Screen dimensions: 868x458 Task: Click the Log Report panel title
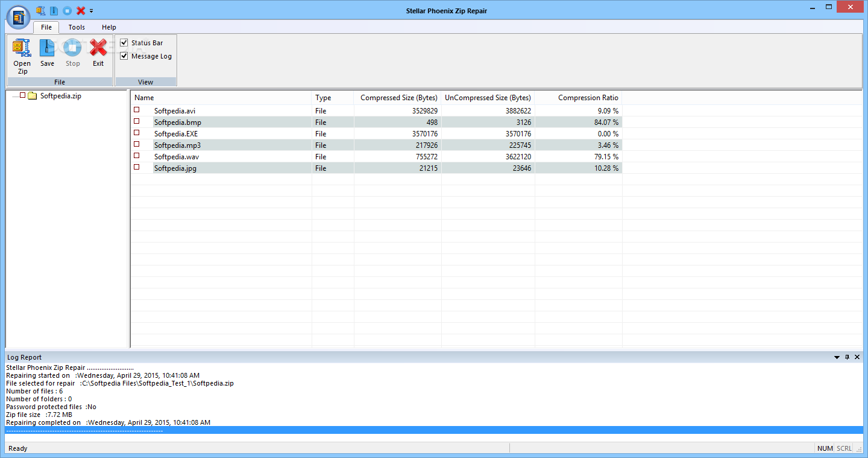point(25,358)
